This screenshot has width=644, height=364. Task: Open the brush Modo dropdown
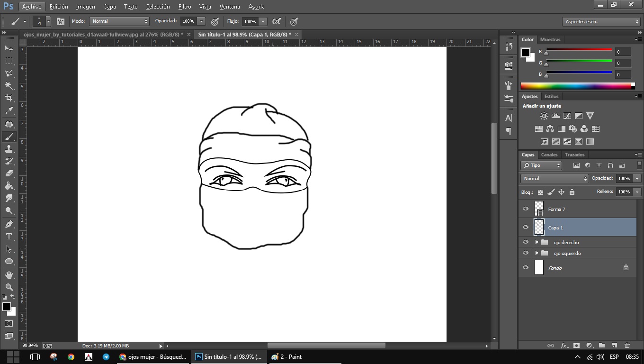[119, 21]
